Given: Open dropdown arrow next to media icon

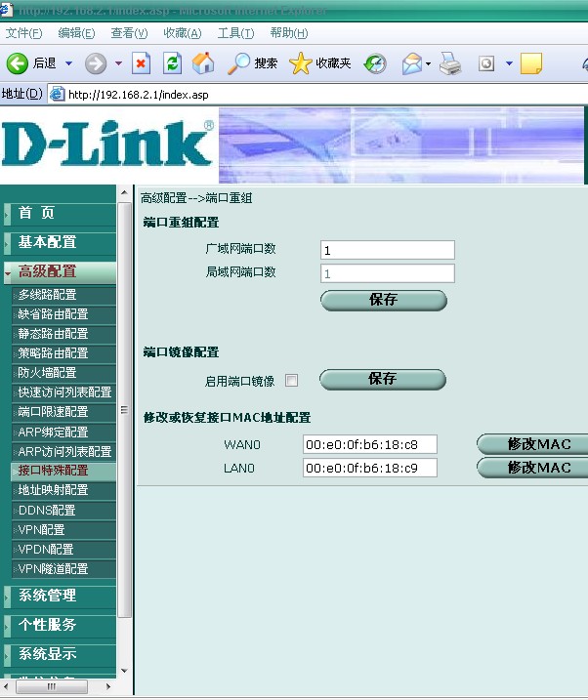Looking at the screenshot, I should [509, 63].
